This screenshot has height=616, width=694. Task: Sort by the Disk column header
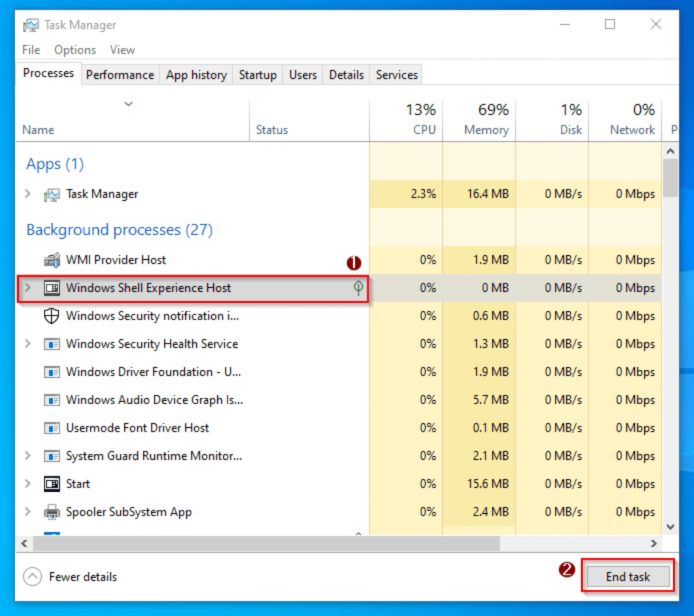coord(552,119)
